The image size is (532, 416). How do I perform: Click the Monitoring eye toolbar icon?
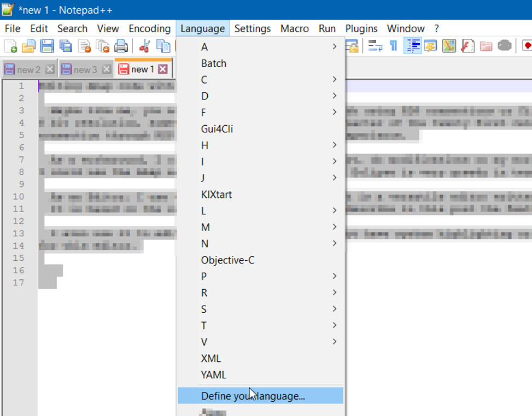point(505,46)
